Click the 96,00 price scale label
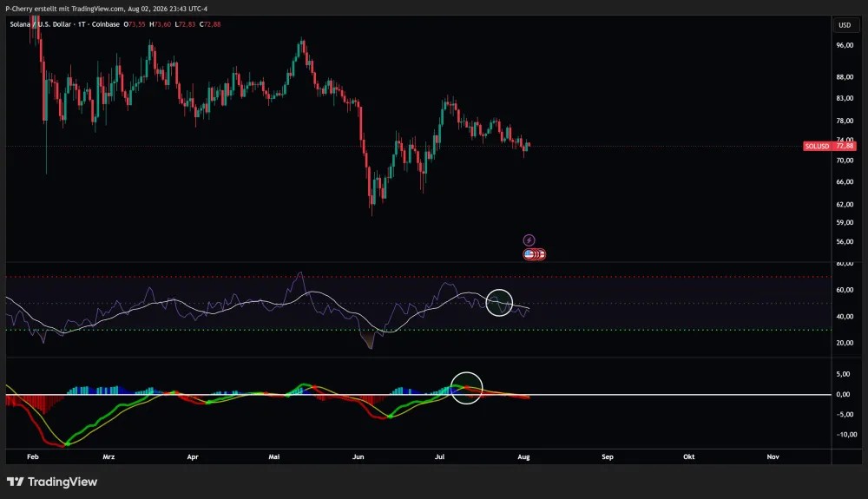This screenshot has height=499, width=868. tap(845, 45)
